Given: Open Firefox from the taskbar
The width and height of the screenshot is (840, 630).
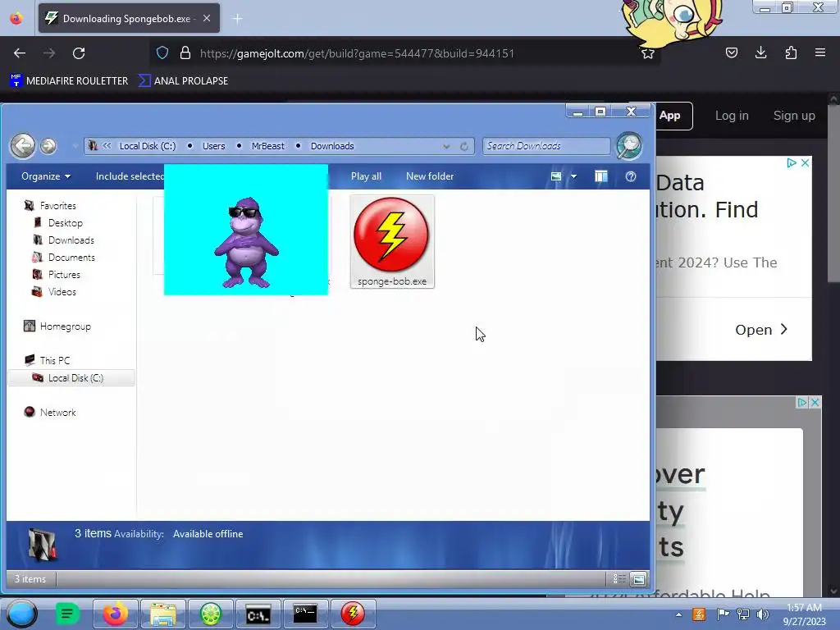Looking at the screenshot, I should click(x=115, y=614).
